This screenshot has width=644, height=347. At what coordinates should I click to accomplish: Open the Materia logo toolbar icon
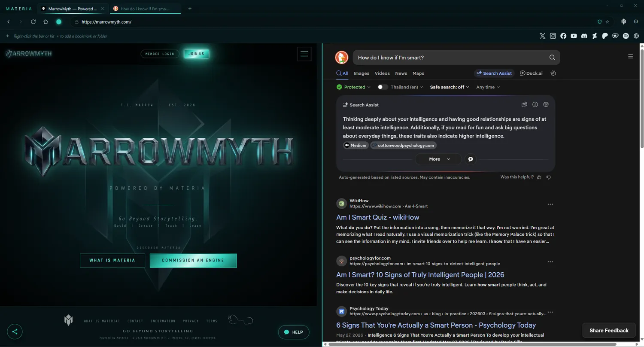pyautogui.click(x=624, y=21)
